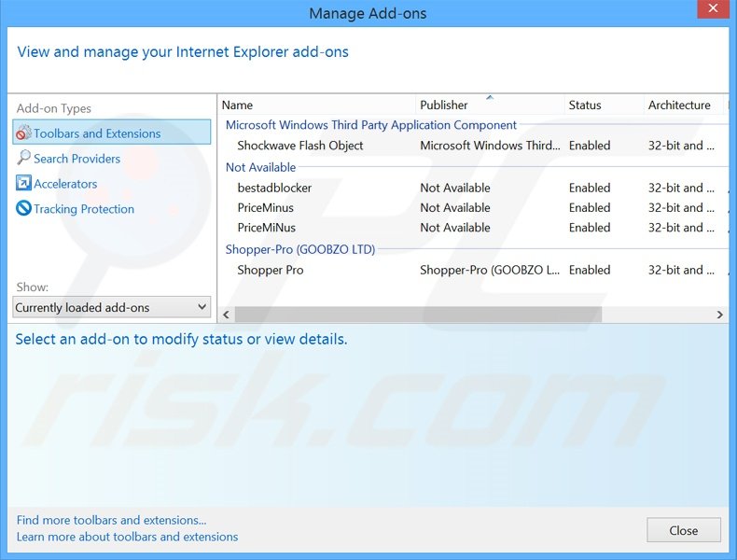
Task: Click the Close button
Action: click(684, 530)
